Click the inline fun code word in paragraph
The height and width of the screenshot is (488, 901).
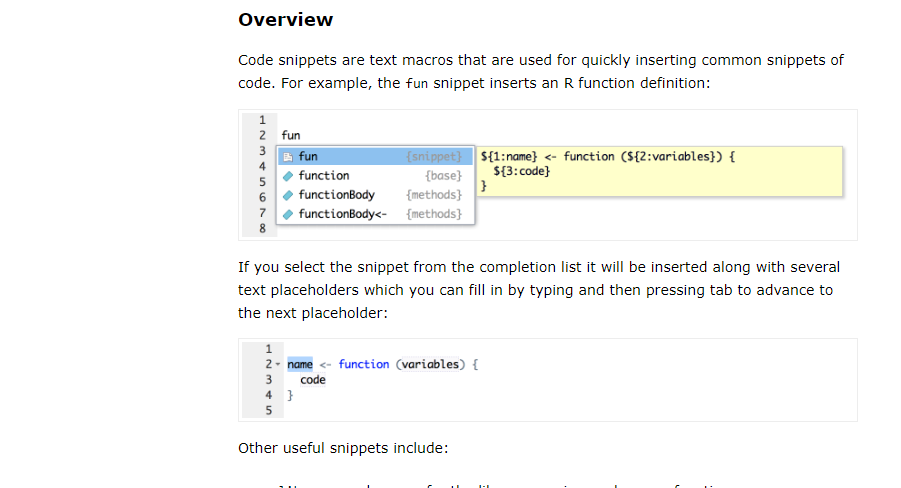coord(417,84)
